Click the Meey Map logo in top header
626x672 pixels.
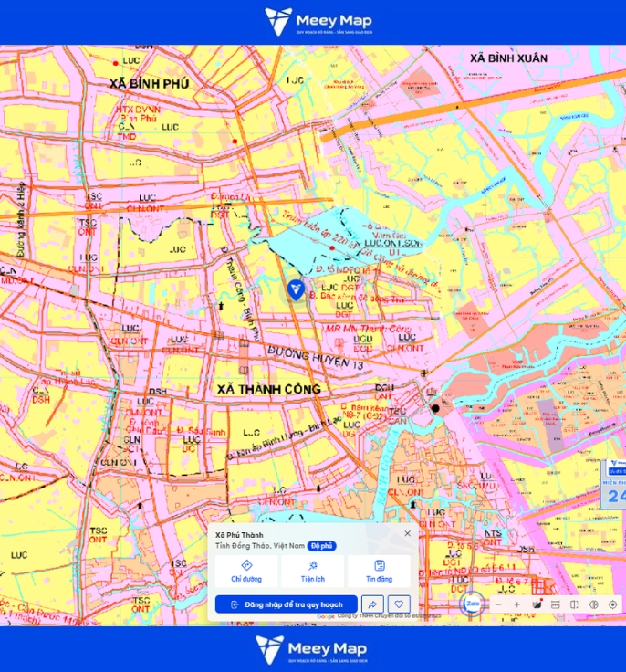click(x=318, y=21)
